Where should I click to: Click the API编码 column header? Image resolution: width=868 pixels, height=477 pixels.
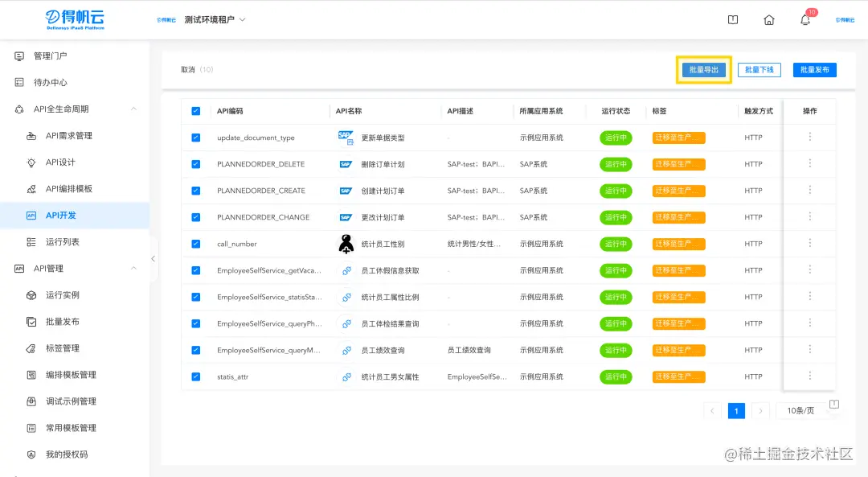coord(230,111)
